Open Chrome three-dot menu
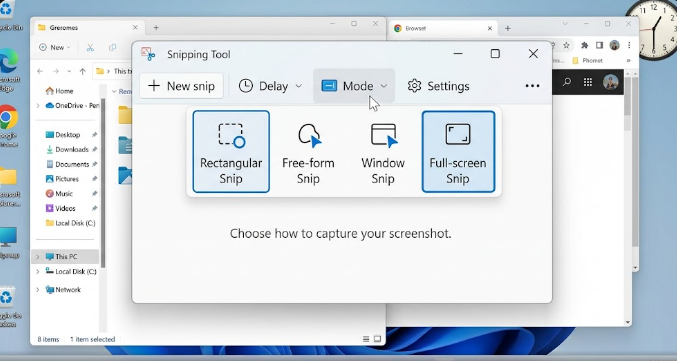This screenshot has width=677, height=361. pos(629,45)
